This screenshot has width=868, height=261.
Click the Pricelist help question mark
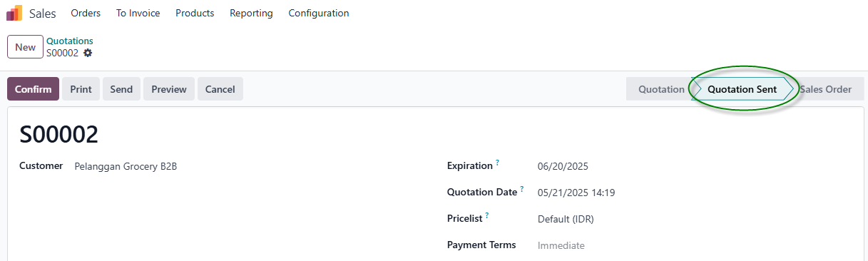(x=487, y=215)
